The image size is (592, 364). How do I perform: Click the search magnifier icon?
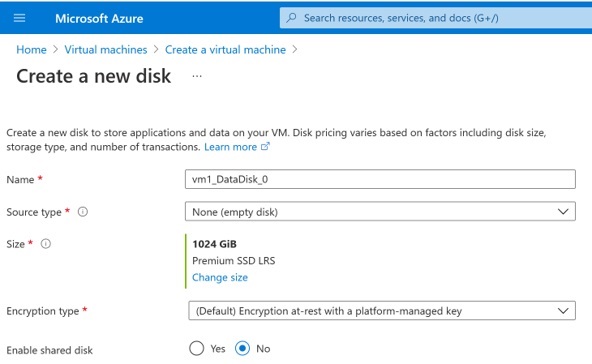pos(291,18)
